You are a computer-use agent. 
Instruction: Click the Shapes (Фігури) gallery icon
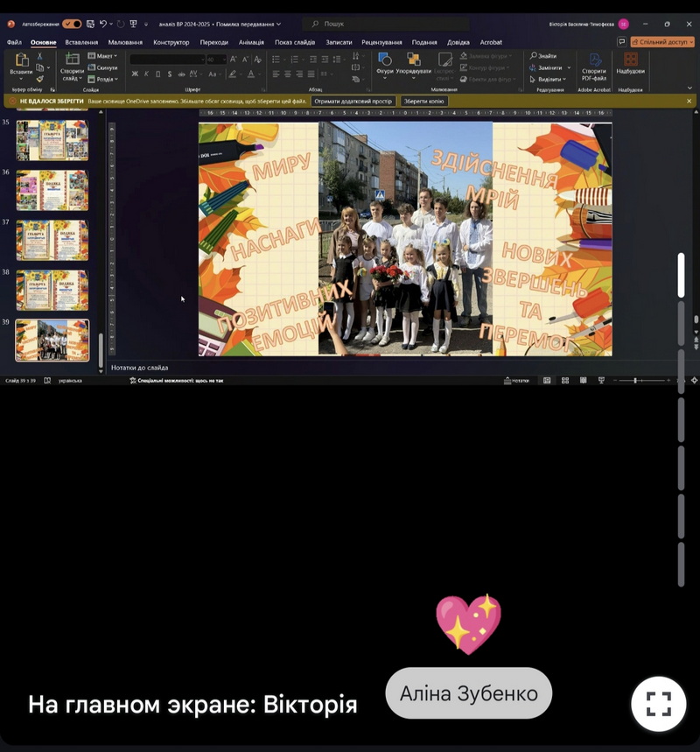click(x=384, y=60)
